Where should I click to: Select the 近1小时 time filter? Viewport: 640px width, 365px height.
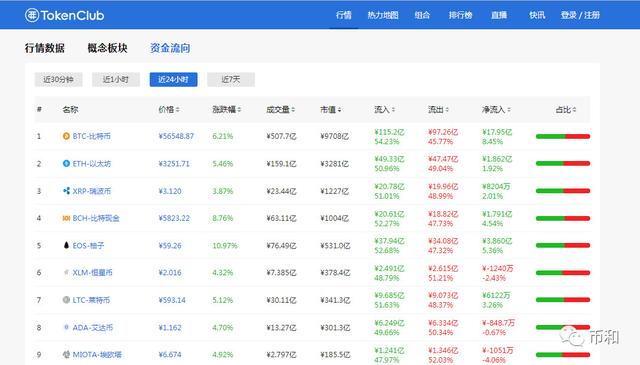[x=116, y=79]
